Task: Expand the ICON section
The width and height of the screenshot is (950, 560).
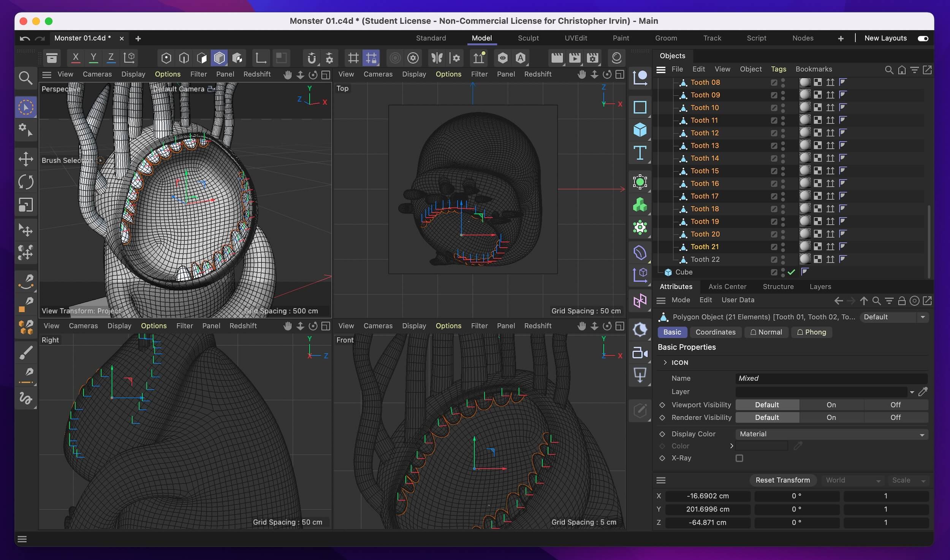Action: point(665,362)
